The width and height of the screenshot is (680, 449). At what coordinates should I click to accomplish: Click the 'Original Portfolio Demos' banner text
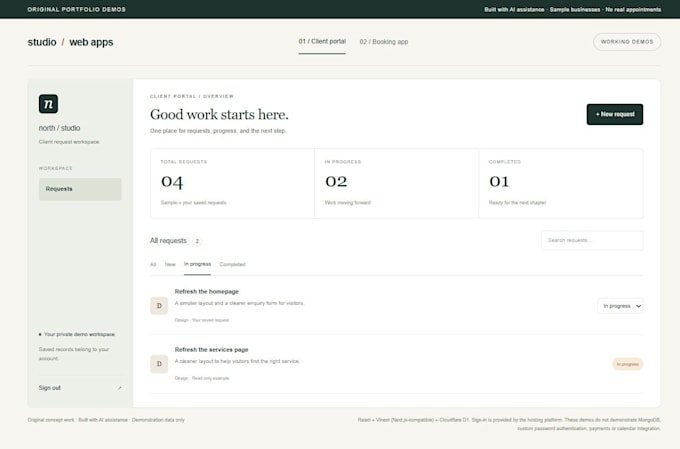[x=76, y=9]
